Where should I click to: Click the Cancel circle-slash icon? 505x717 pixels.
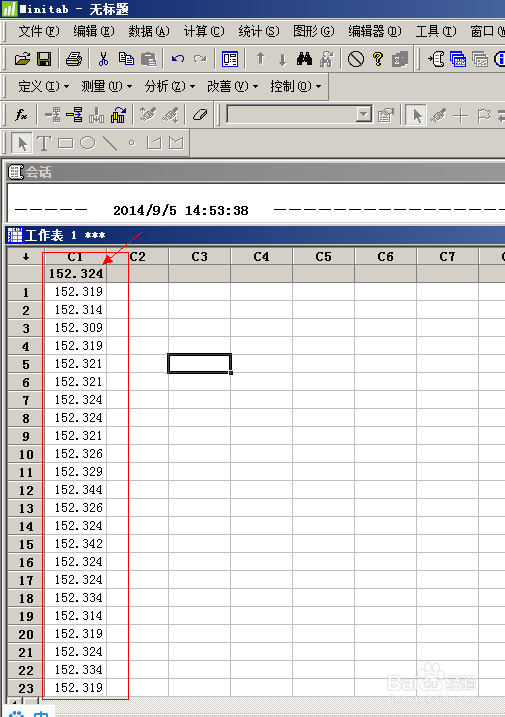click(356, 59)
